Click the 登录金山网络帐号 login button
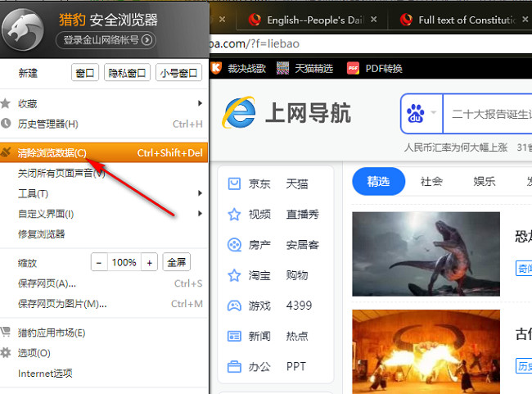 (106, 39)
